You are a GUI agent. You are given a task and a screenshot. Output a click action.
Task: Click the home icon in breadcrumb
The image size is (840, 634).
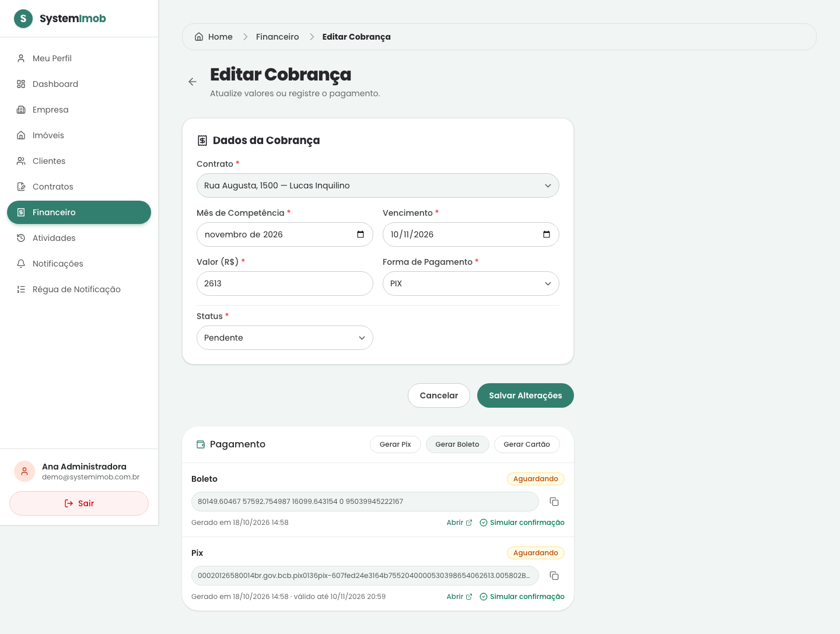(x=199, y=37)
